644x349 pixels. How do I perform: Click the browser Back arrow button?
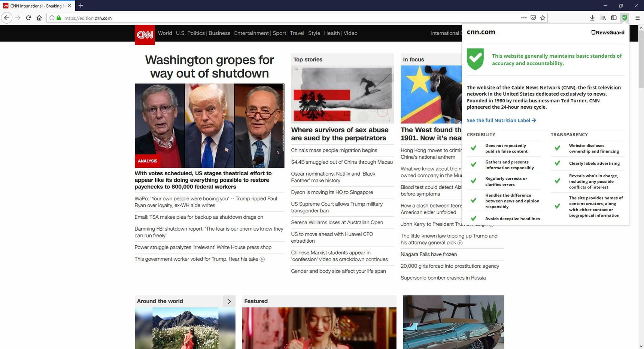[6, 18]
